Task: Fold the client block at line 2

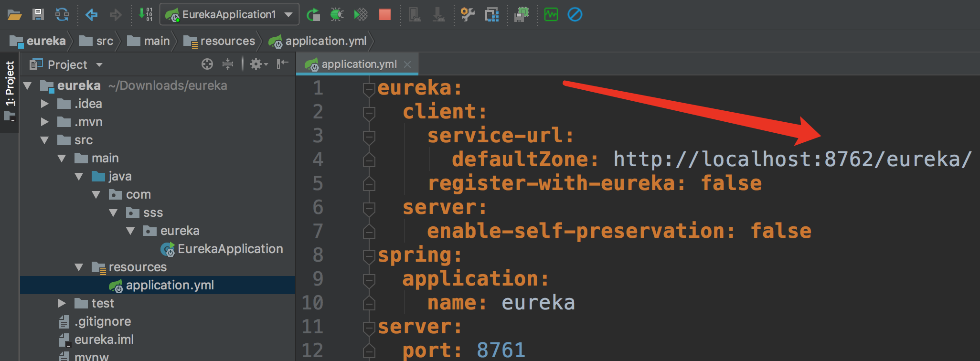Action: [x=369, y=113]
